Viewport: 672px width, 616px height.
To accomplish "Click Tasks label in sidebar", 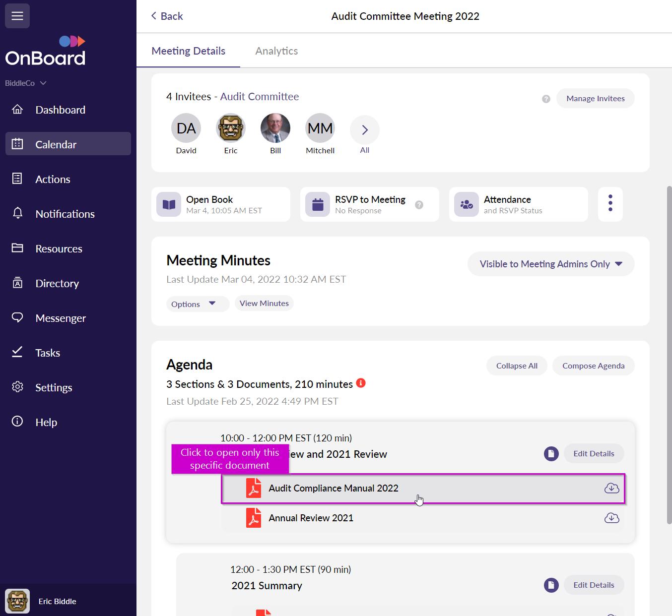I will click(48, 353).
